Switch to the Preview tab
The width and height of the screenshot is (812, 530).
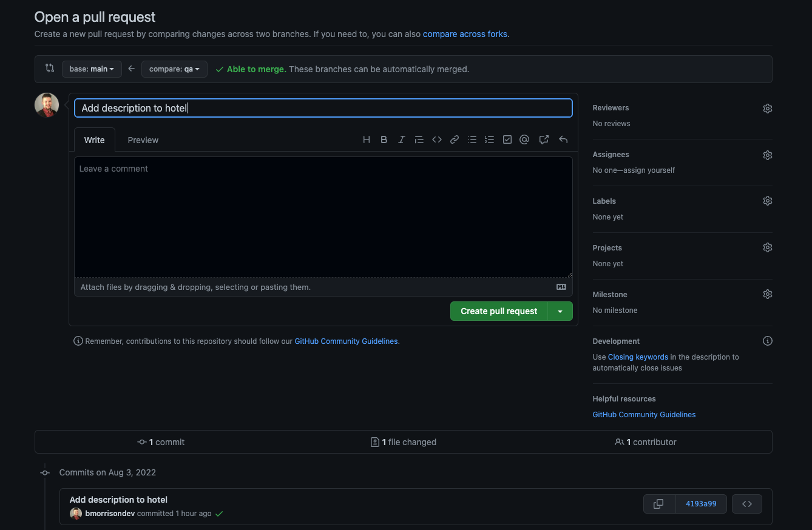[143, 140]
